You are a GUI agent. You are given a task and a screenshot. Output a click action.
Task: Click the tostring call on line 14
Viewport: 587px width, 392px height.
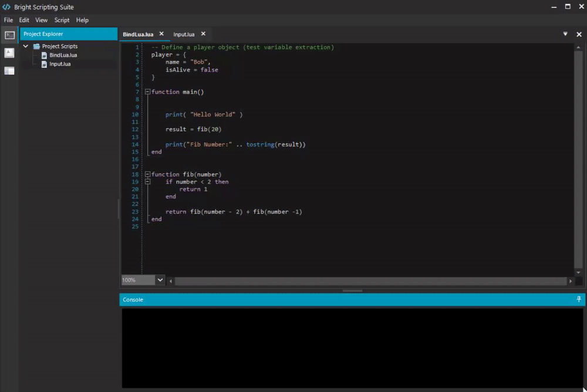pos(275,144)
